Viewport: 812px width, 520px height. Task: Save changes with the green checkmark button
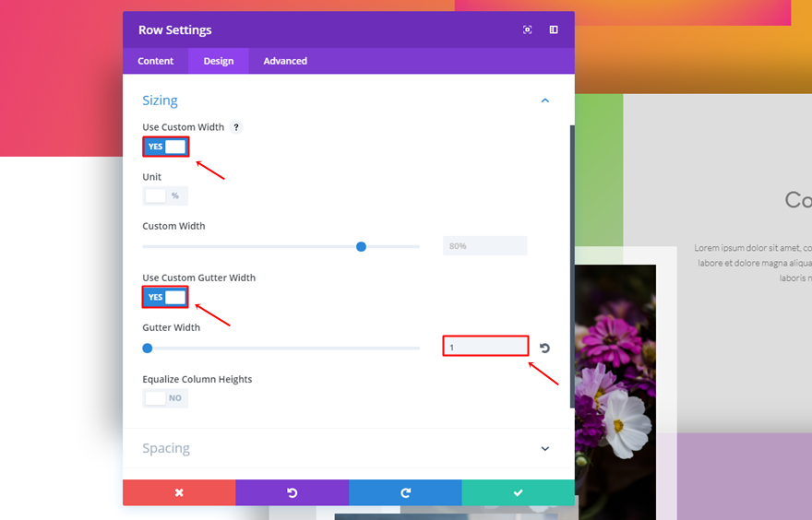click(519, 492)
